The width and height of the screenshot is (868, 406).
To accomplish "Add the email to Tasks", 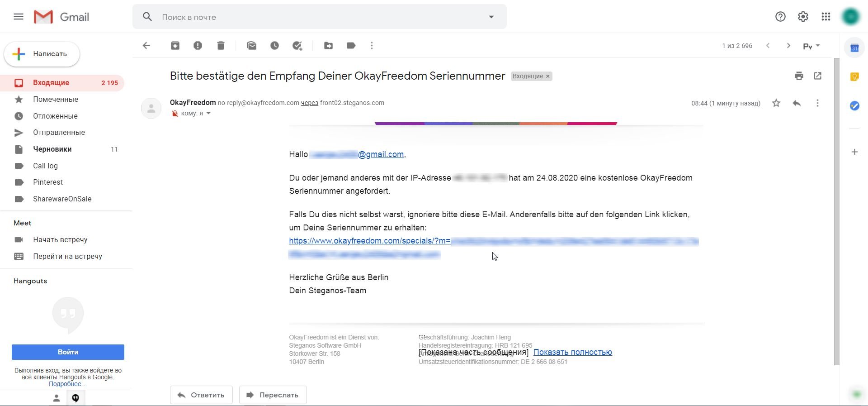I will click(x=297, y=46).
